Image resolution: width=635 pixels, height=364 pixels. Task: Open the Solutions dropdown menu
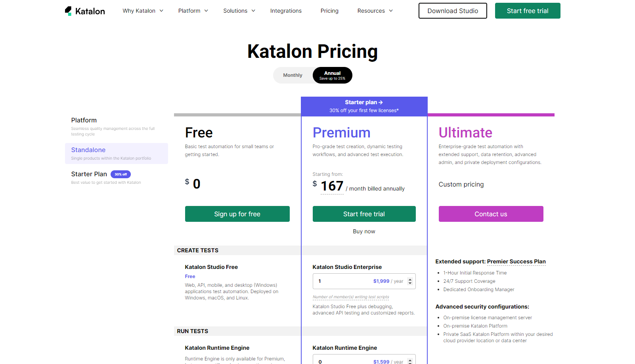click(239, 11)
